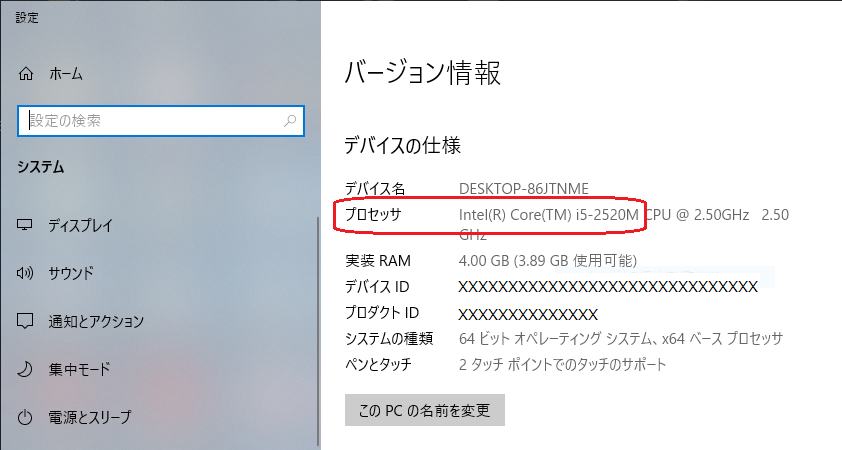Image resolution: width=842 pixels, height=450 pixels.
Task: Select the デバイス ID value
Action: click(608, 287)
